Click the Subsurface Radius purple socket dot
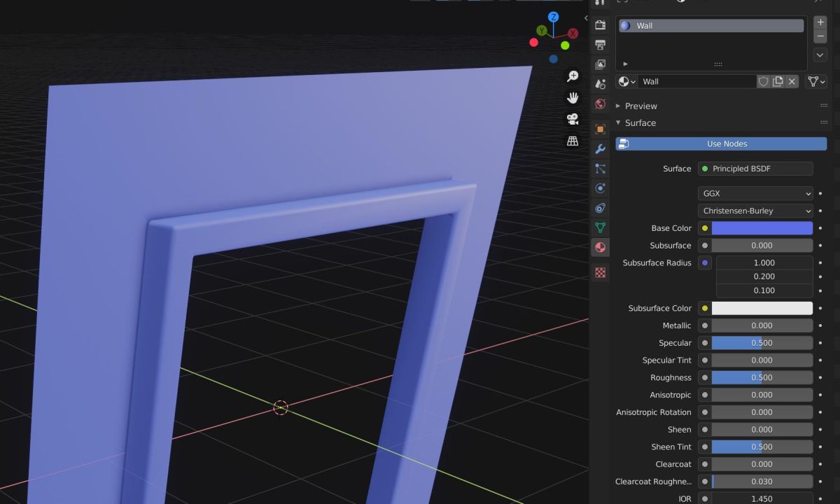This screenshot has width=840, height=504. point(705,263)
